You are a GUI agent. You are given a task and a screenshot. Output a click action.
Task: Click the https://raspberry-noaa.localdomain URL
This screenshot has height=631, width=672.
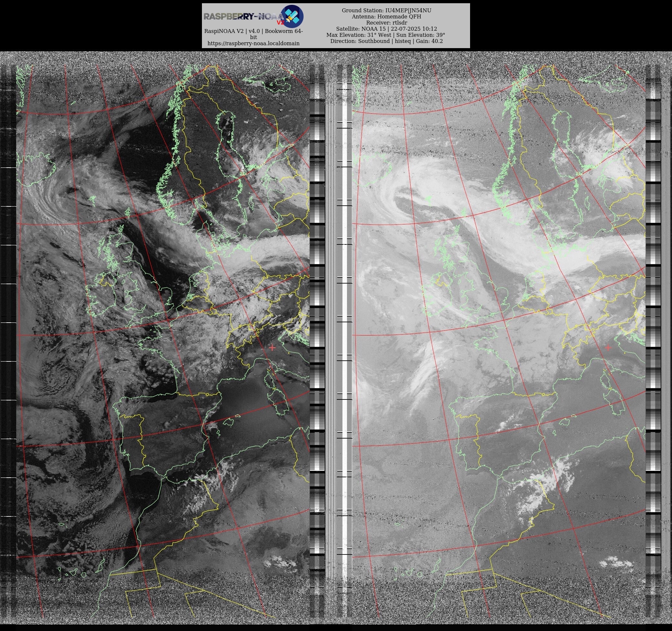[254, 43]
